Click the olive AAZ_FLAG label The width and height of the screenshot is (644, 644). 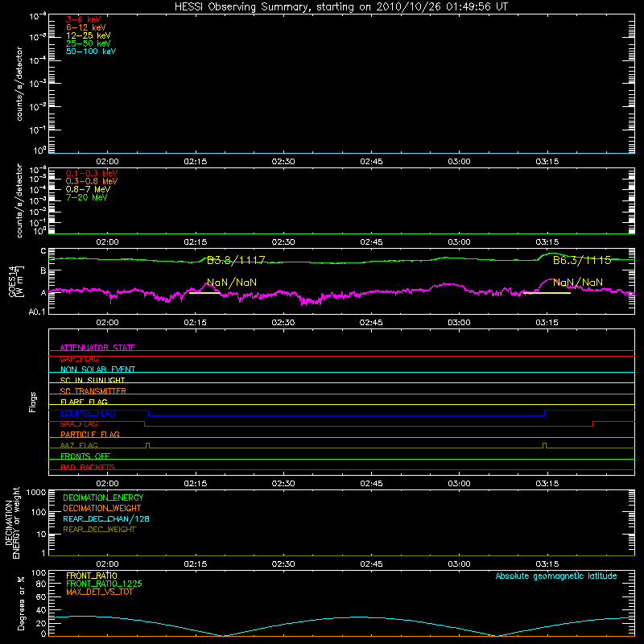(x=79, y=445)
